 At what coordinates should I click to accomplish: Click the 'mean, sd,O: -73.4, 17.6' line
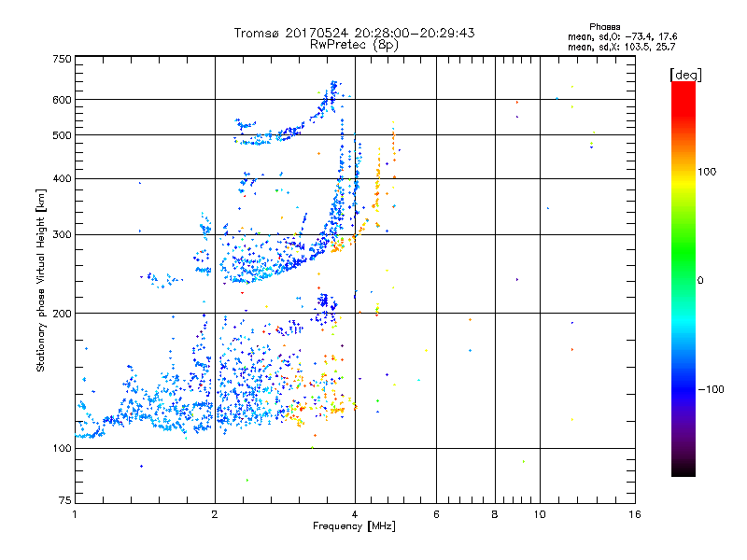pyautogui.click(x=622, y=36)
